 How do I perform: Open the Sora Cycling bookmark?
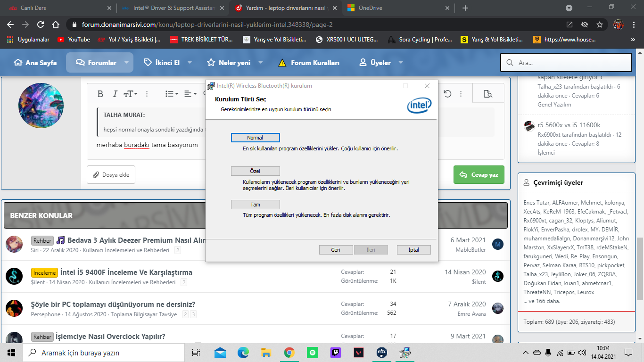(x=421, y=40)
